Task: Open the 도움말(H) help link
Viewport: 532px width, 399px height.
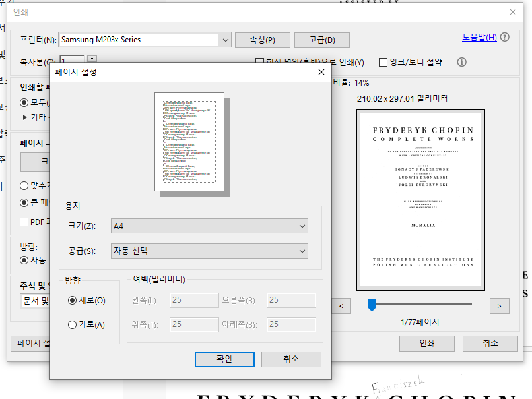Action: coord(479,37)
